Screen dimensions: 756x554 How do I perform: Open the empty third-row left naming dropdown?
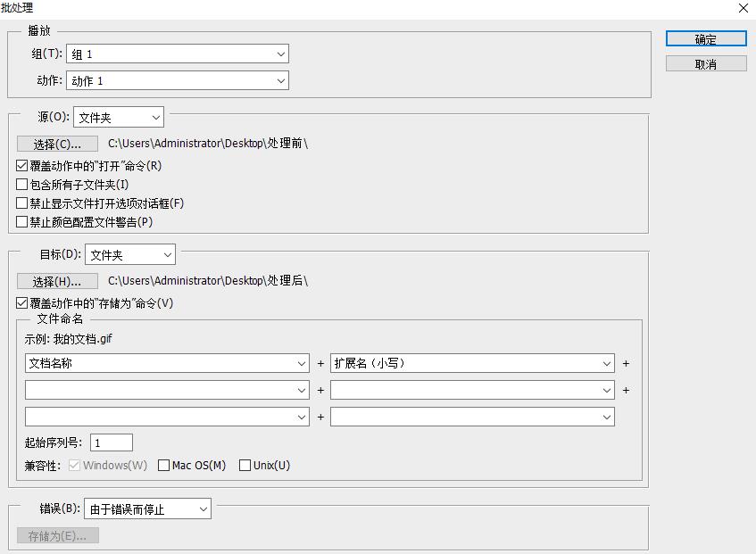click(x=167, y=417)
